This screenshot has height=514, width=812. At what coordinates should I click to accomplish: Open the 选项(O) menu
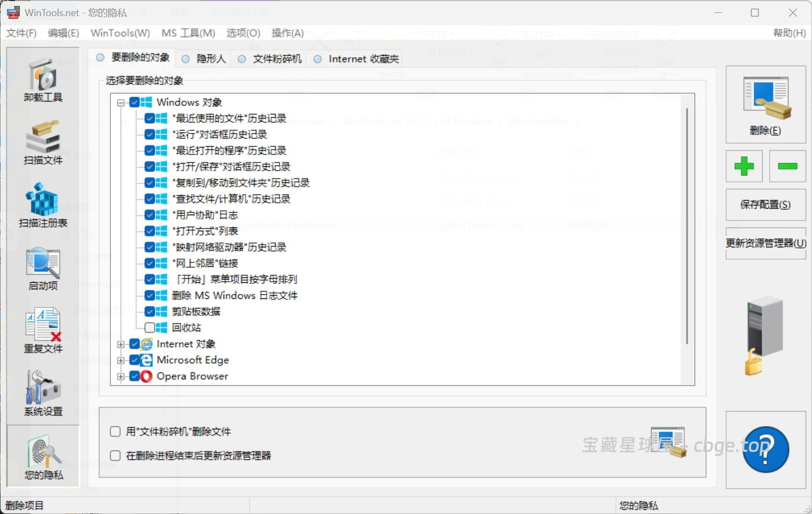click(243, 33)
